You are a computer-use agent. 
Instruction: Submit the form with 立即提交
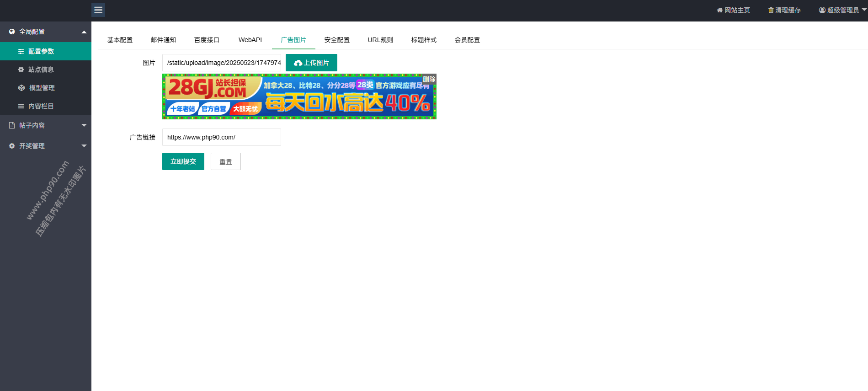coord(183,161)
